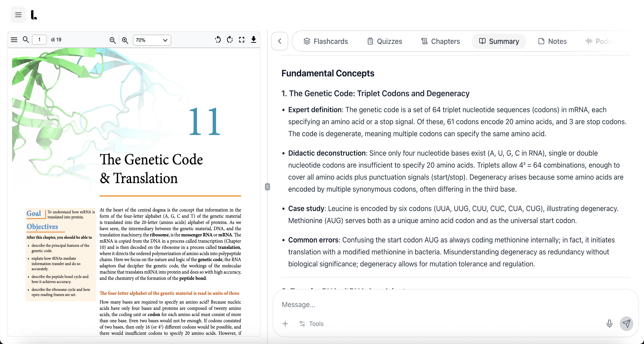Switch to the Quizzes tab
Screen dimensions: 644x344
point(384,41)
